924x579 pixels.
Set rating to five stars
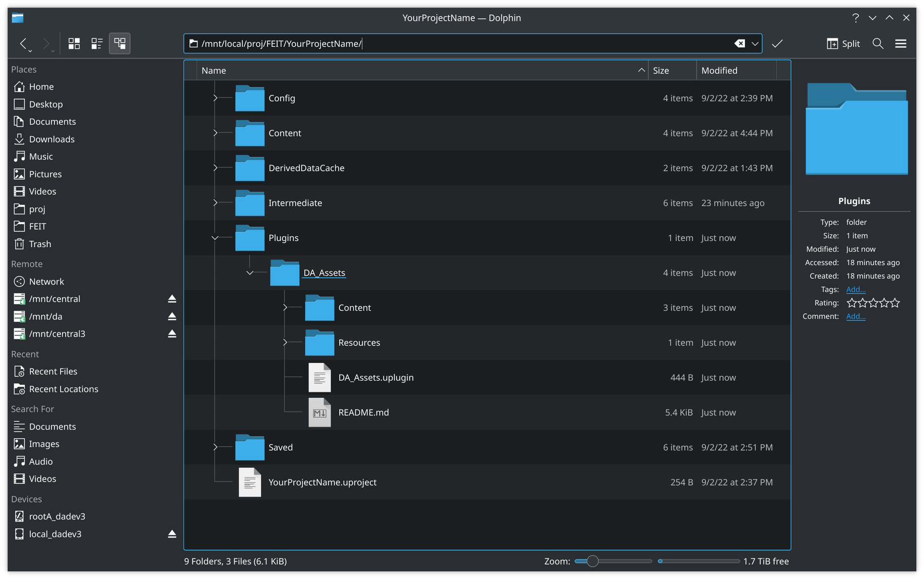click(895, 303)
